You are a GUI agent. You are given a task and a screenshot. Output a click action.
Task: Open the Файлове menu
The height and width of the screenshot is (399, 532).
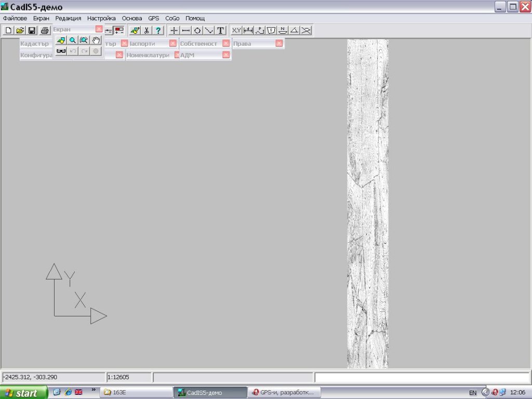(15, 18)
